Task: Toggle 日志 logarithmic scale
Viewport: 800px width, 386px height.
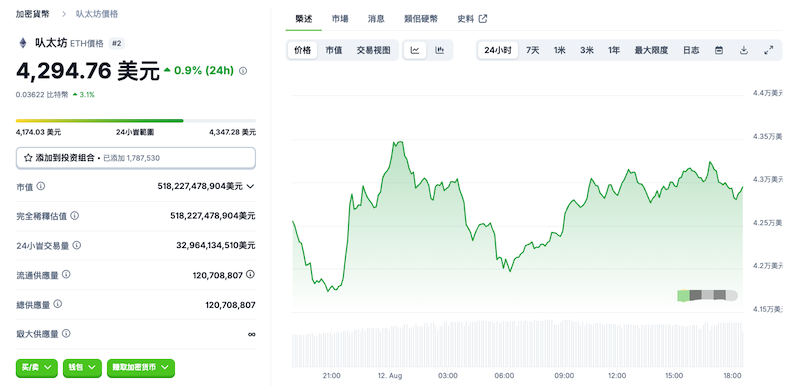Action: click(691, 50)
